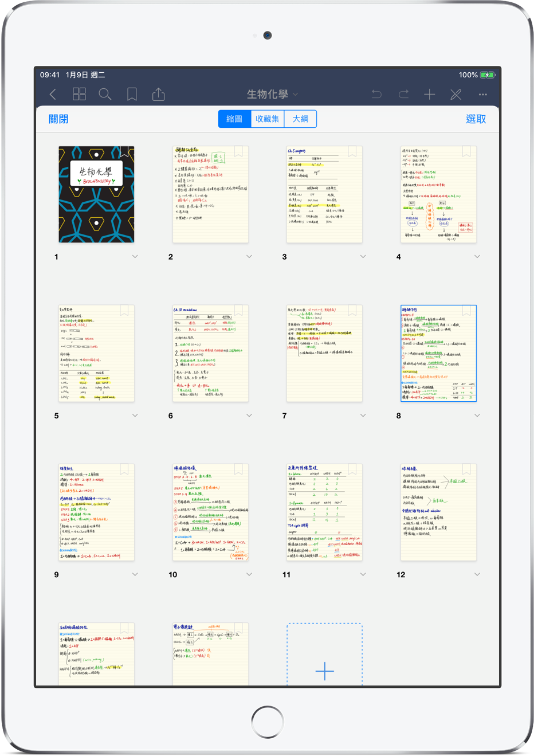Toggle bookmark on page 12 thumbnail
This screenshot has height=756, width=534.
point(466,469)
